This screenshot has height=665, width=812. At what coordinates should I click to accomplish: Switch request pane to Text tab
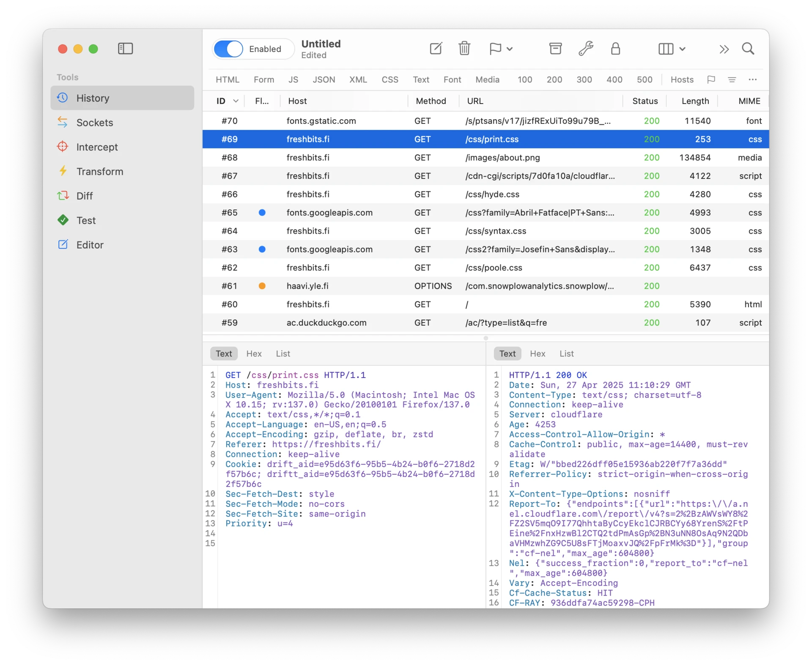point(224,353)
